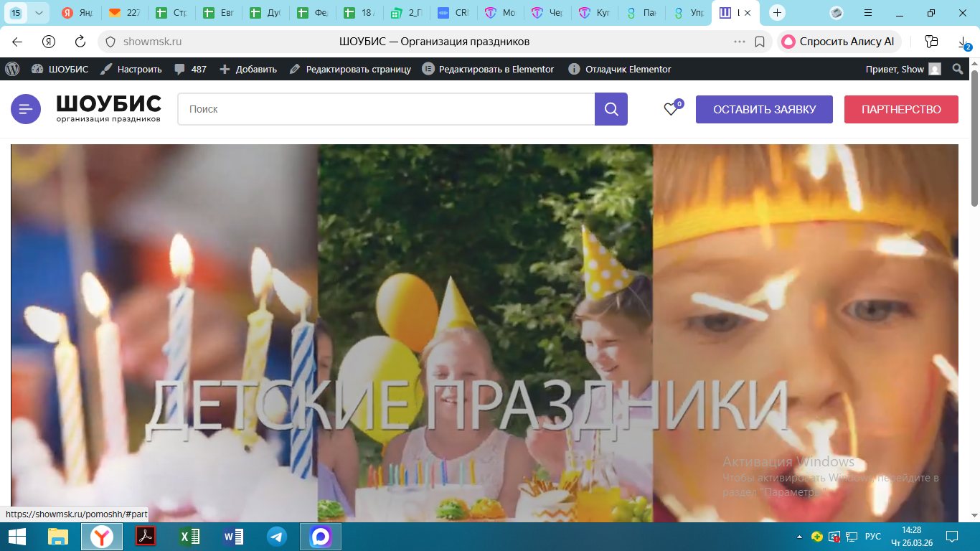Open Adobe Acrobat from the taskbar
Image resolution: width=980 pixels, height=551 pixels.
(146, 537)
